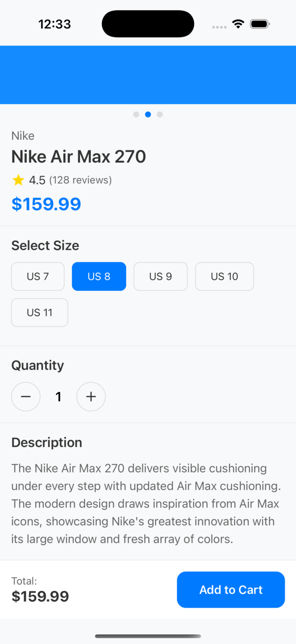Add to Cart
296x644 pixels.
(231, 589)
